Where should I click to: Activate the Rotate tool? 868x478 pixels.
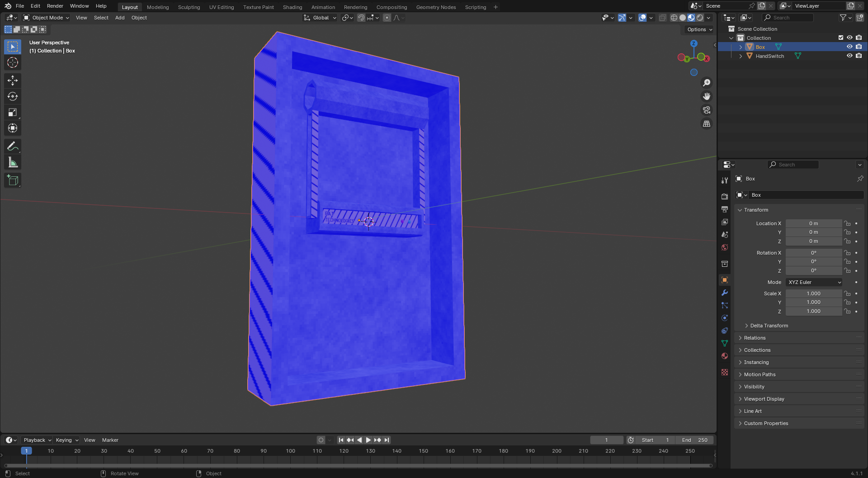(13, 96)
